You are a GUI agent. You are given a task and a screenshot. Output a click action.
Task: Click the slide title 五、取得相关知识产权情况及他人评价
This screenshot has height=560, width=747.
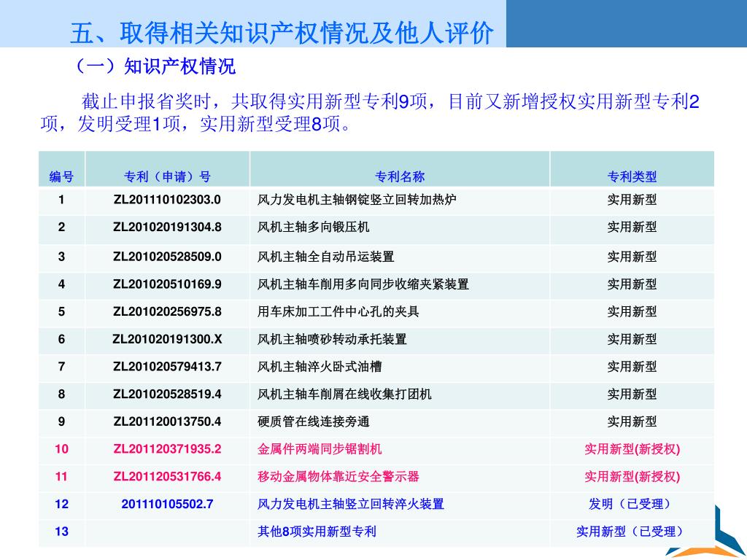pos(282,33)
